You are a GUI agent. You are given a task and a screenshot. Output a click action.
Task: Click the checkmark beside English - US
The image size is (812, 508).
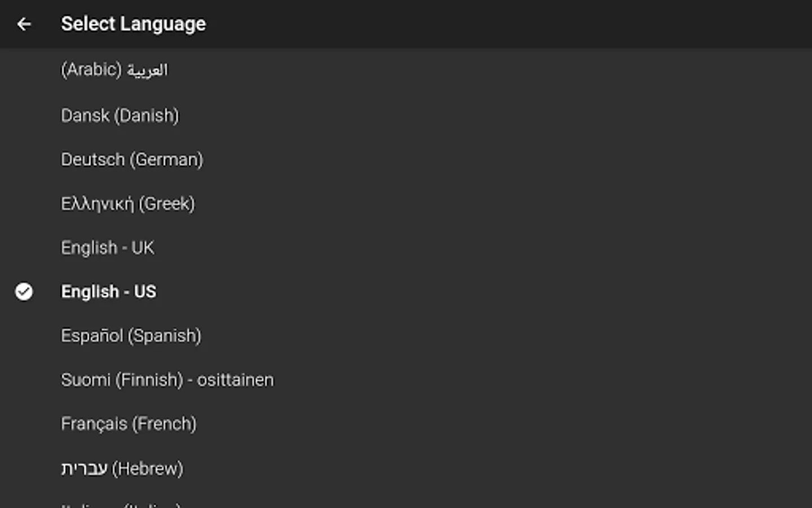(24, 292)
